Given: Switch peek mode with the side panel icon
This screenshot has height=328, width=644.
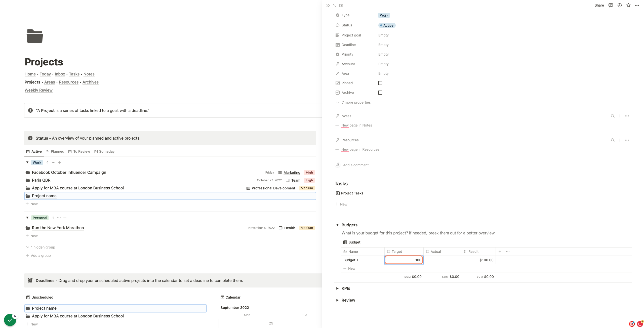Looking at the screenshot, I should pyautogui.click(x=341, y=5).
